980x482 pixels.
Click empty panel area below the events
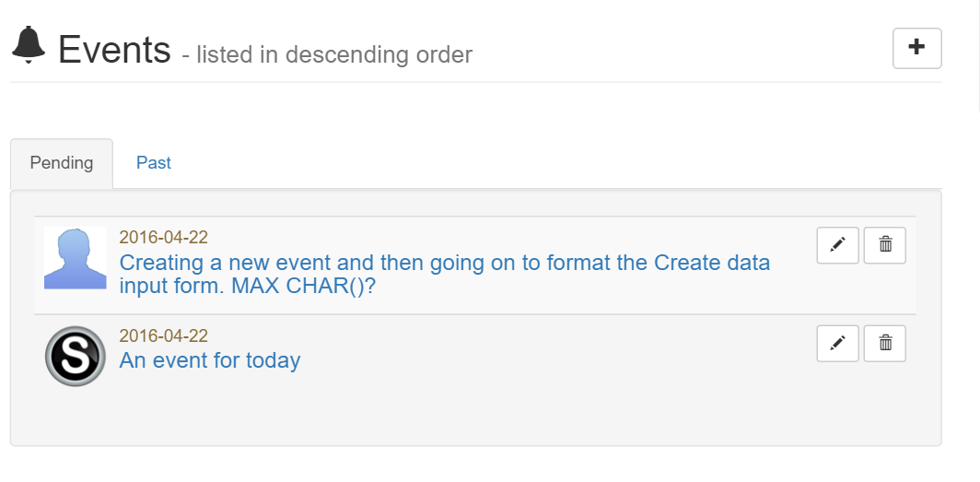click(475, 416)
